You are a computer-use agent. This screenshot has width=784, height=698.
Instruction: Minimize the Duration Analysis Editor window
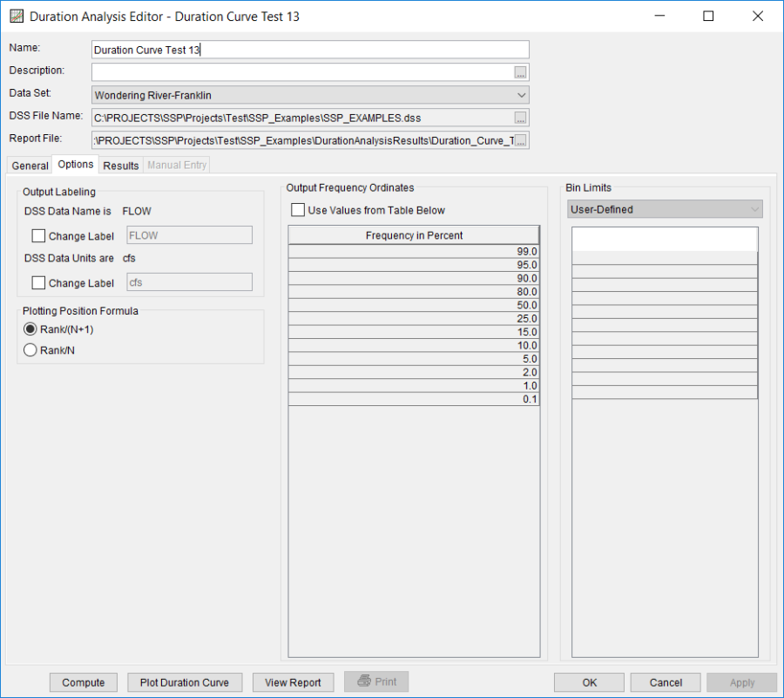(x=659, y=16)
